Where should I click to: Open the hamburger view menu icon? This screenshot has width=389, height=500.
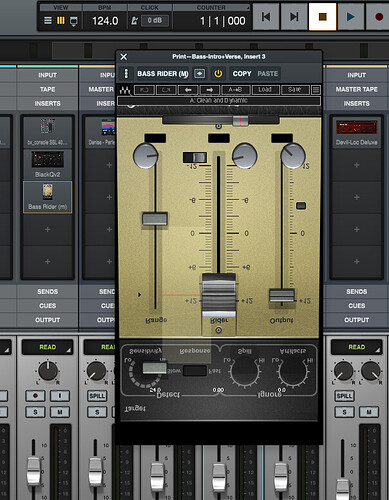point(48,21)
